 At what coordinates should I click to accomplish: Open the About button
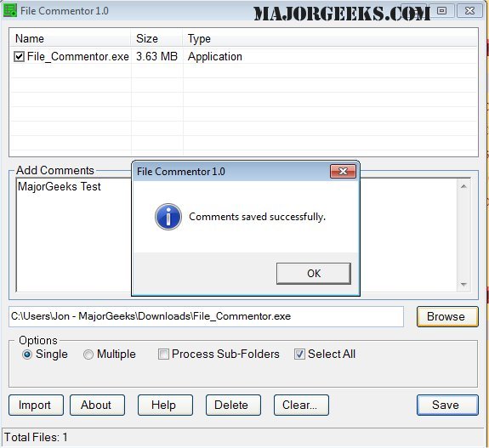coord(97,405)
